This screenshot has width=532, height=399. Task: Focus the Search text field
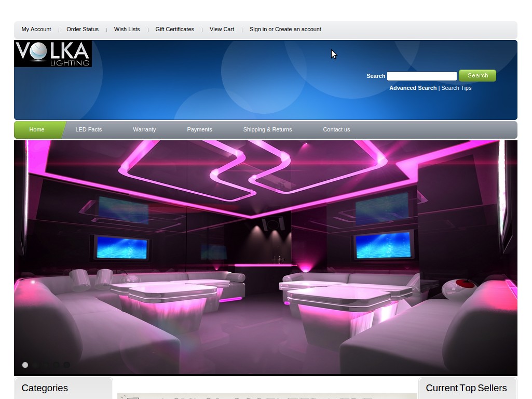422,76
